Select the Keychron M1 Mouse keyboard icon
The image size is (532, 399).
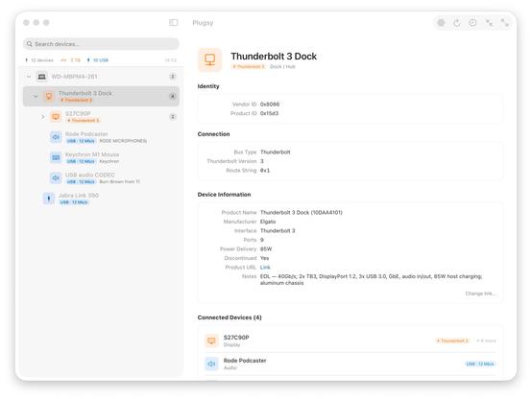click(56, 157)
